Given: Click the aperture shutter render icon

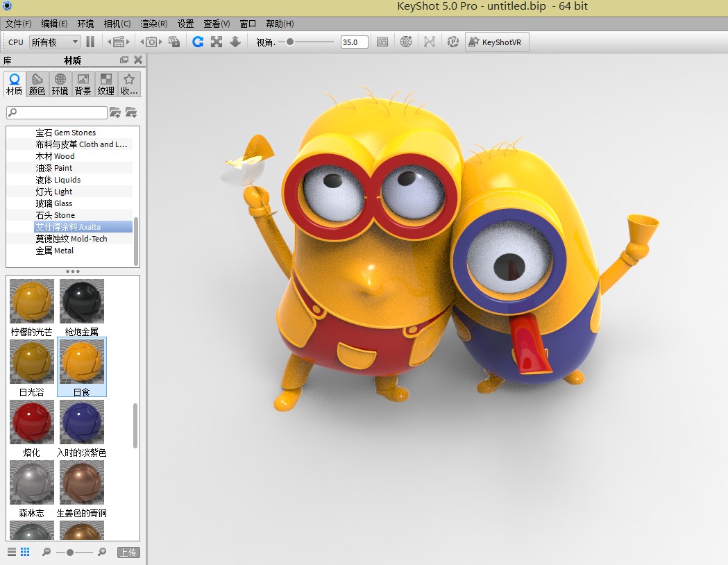Looking at the screenshot, I should (x=452, y=42).
